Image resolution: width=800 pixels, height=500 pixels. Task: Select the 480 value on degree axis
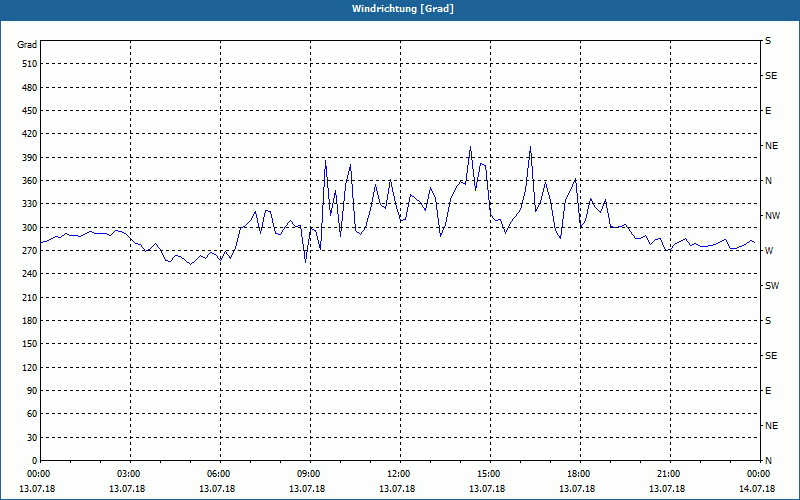tap(29, 87)
